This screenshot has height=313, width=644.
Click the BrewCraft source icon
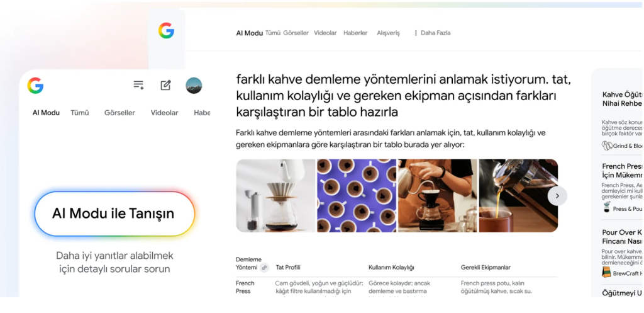pyautogui.click(x=606, y=272)
